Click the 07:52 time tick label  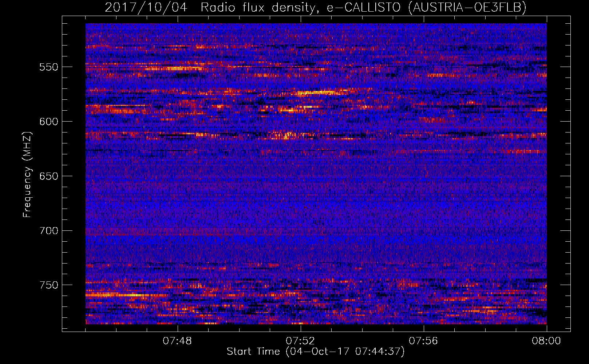coord(300,341)
